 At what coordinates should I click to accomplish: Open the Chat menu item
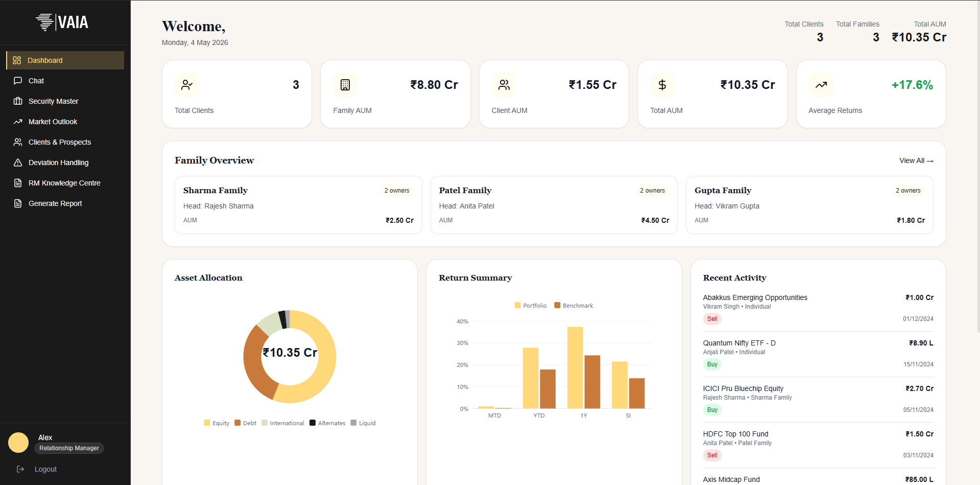point(65,81)
